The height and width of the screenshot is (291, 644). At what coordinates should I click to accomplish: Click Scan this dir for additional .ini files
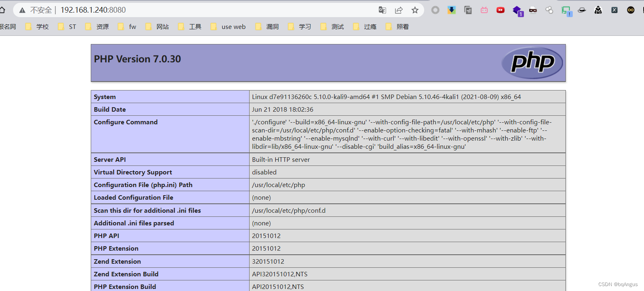(147, 211)
